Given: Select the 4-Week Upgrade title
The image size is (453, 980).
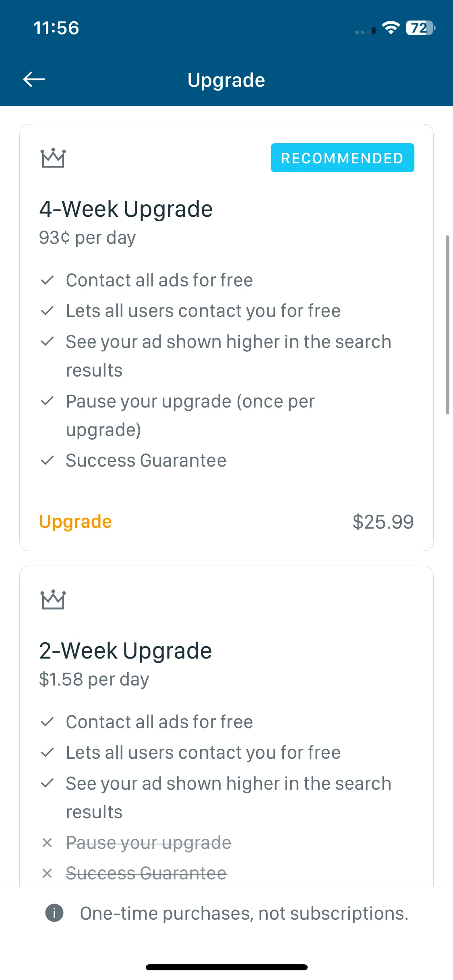Looking at the screenshot, I should [x=126, y=209].
